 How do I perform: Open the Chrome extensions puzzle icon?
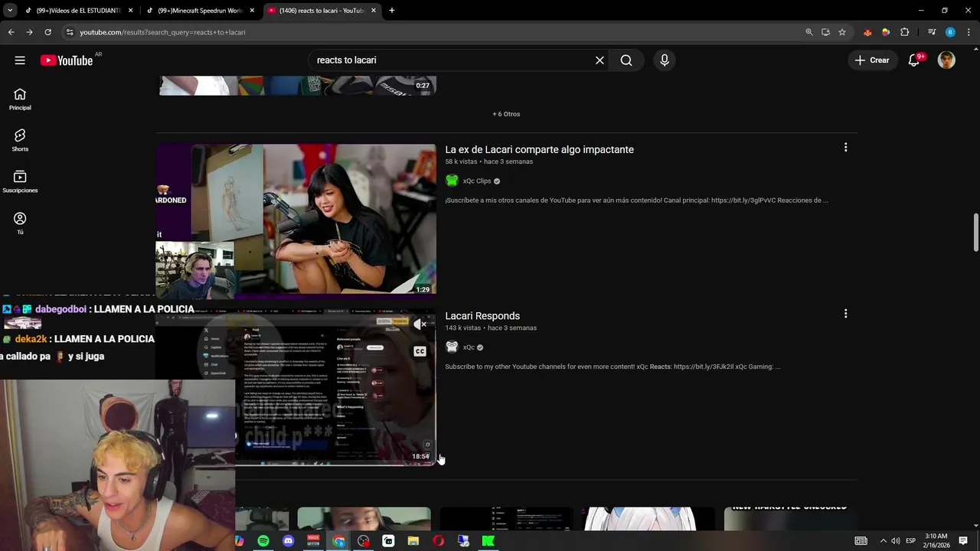pyautogui.click(x=905, y=32)
